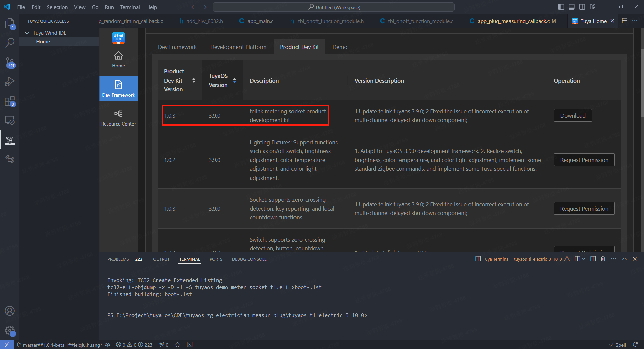Image resolution: width=644 pixels, height=349 pixels.
Task: Sort by TuyaOS Version column
Action: pos(235,80)
